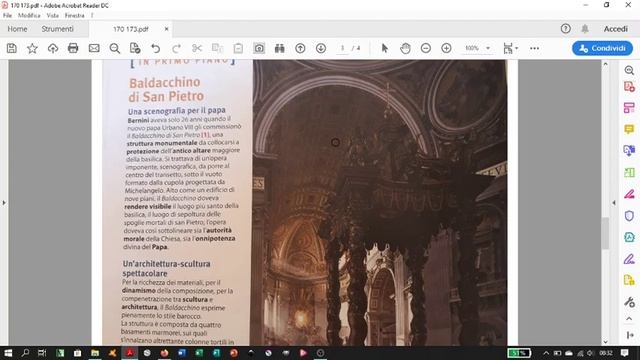
Task: Open Windows taskbar search
Action: tap(25, 353)
